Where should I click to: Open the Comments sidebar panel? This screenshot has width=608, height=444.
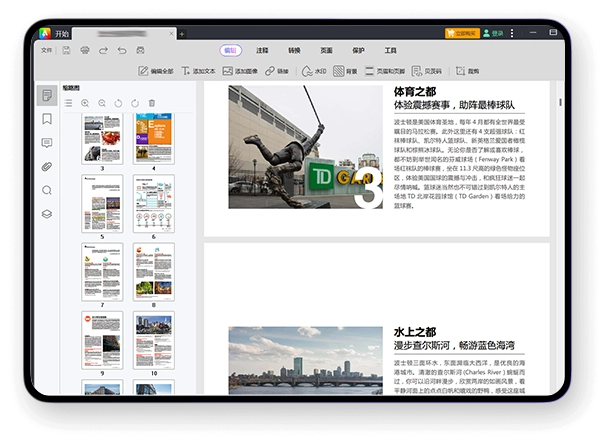click(x=47, y=143)
